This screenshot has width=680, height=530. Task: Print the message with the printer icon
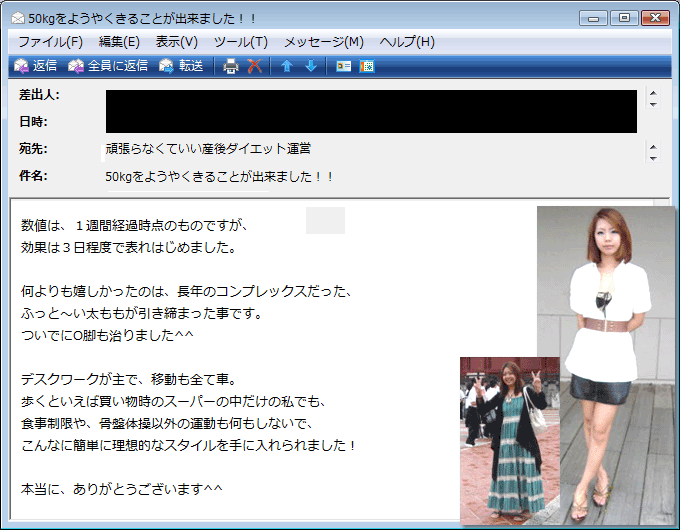[x=231, y=66]
